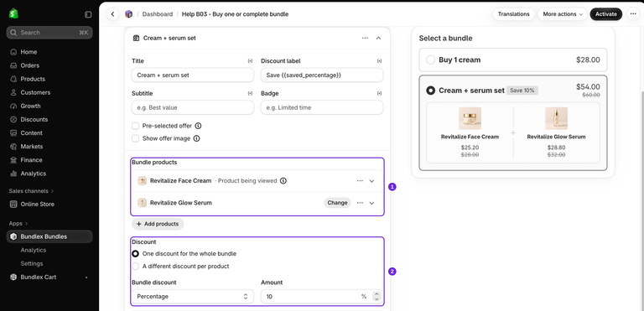Click the Discount label input field
This screenshot has width=644, height=311.
[322, 75]
